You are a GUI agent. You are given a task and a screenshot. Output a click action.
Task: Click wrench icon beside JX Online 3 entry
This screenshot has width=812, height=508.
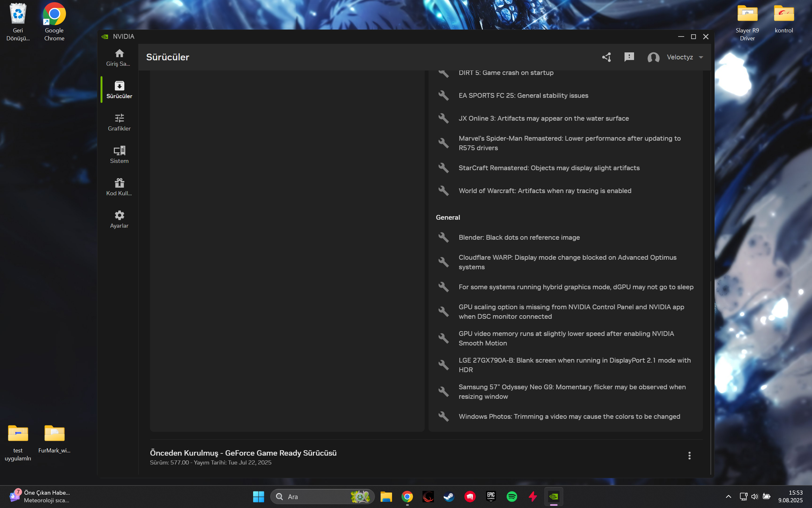443,118
